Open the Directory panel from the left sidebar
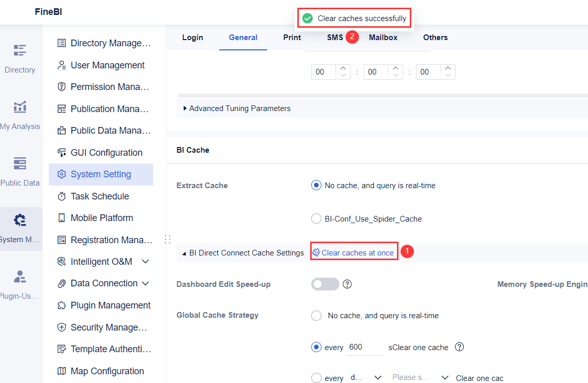Screen dimensions: 588x383 click(20, 57)
